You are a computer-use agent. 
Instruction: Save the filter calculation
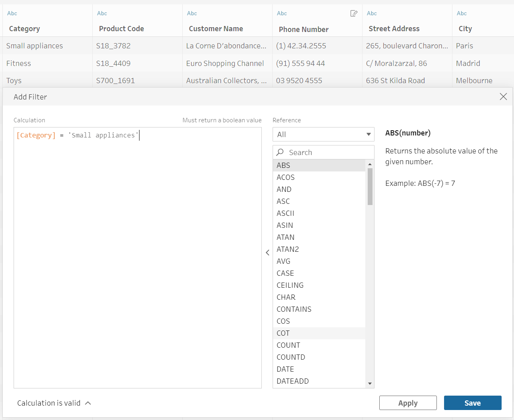coord(472,403)
